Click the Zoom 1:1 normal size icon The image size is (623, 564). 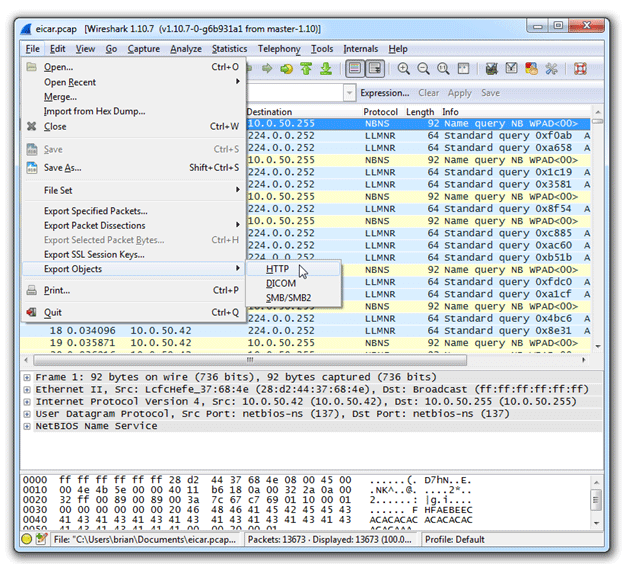[x=443, y=69]
